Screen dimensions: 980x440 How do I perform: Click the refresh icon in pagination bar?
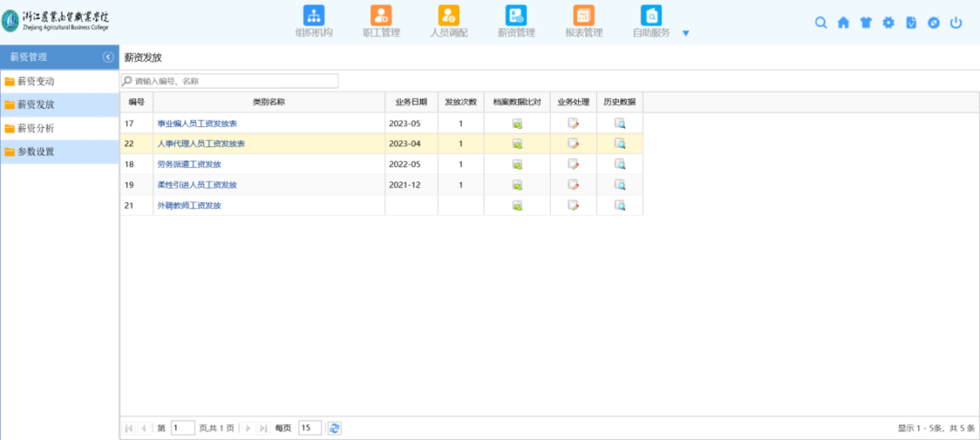[x=334, y=428]
